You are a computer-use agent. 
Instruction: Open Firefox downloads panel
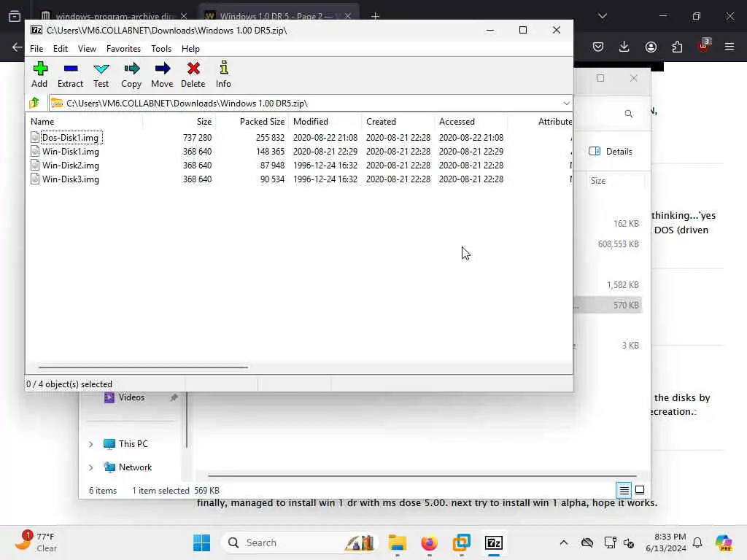tap(624, 47)
